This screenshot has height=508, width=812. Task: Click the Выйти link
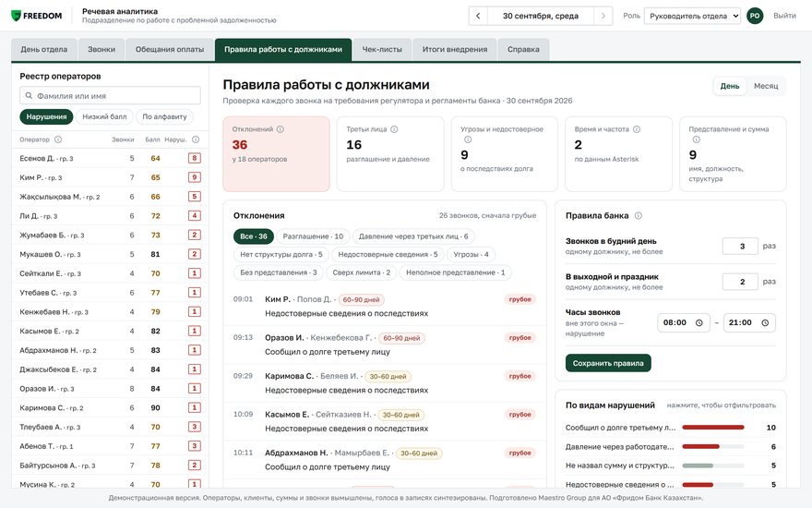(784, 16)
